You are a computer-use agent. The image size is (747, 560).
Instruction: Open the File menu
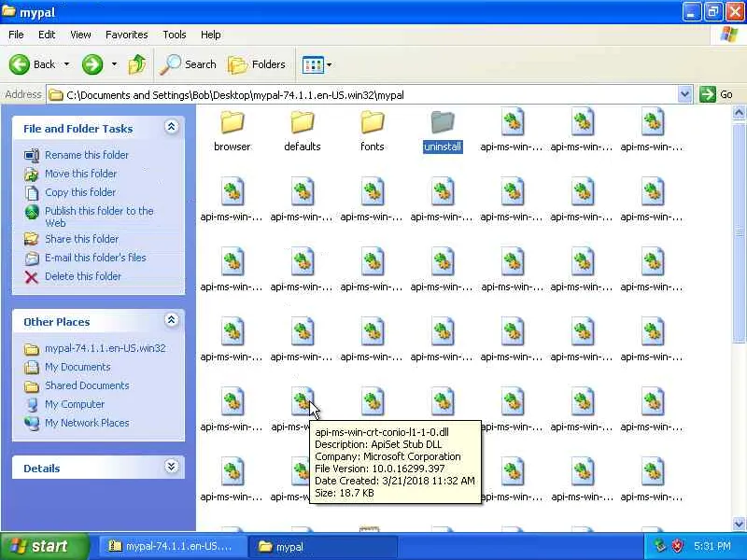[16, 35]
